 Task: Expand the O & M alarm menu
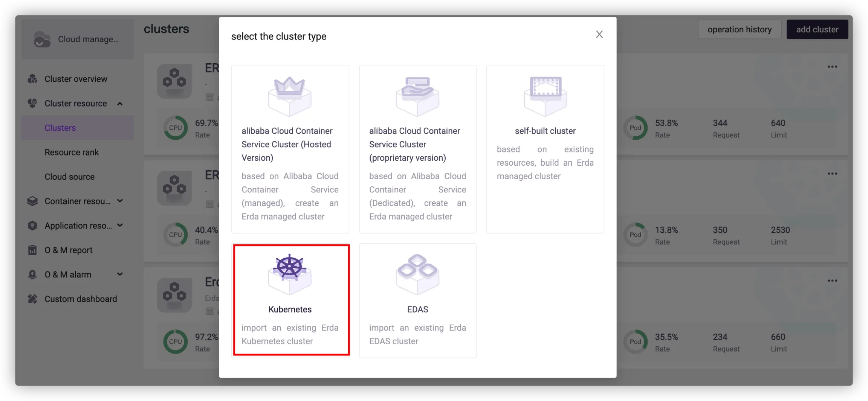click(120, 274)
